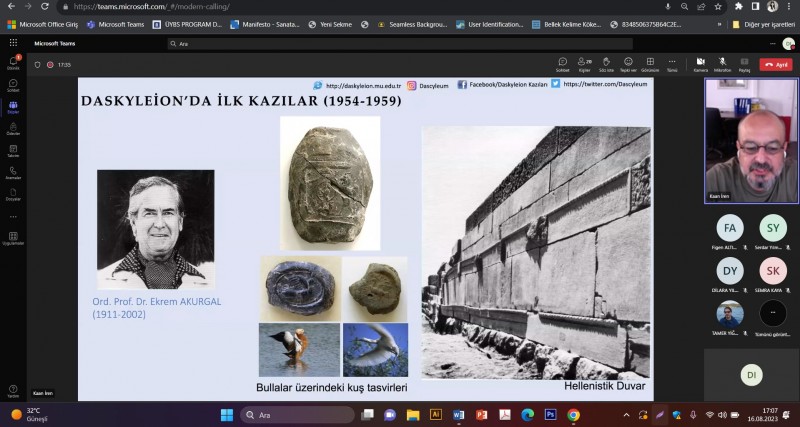Image resolution: width=800 pixels, height=427 pixels.
Task: Raise hand with Söz iste button
Action: point(606,64)
